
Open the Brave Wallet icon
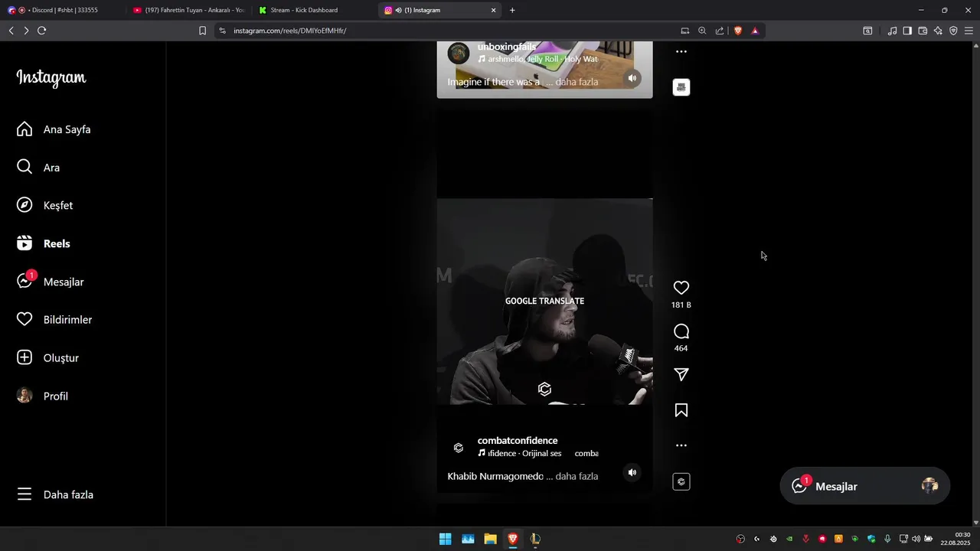923,31
